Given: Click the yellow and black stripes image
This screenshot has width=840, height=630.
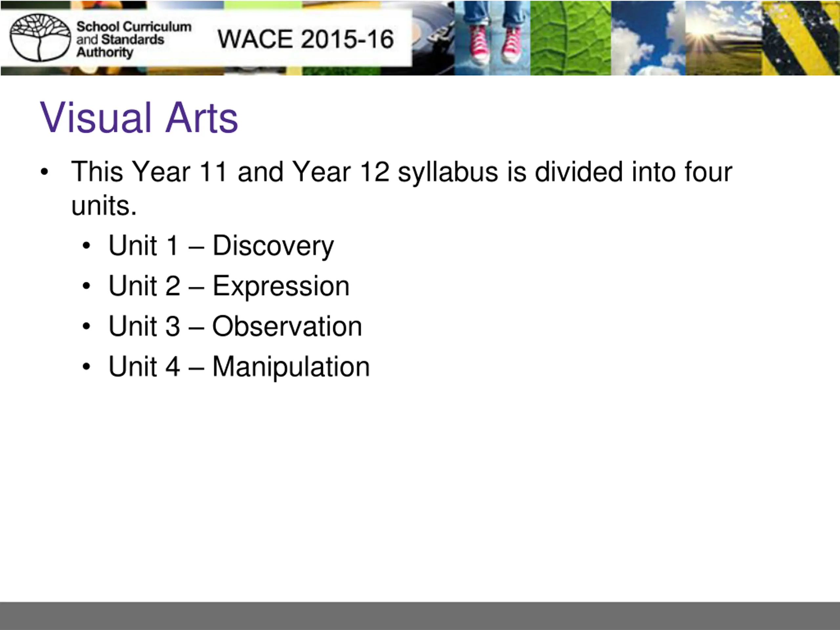Looking at the screenshot, I should tap(801, 38).
